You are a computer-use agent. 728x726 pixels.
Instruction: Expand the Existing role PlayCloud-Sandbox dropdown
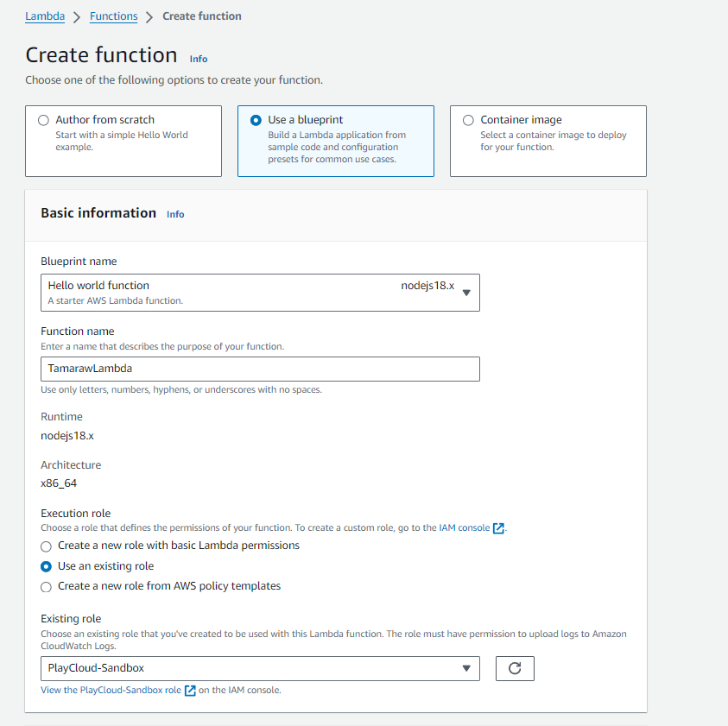click(260, 668)
